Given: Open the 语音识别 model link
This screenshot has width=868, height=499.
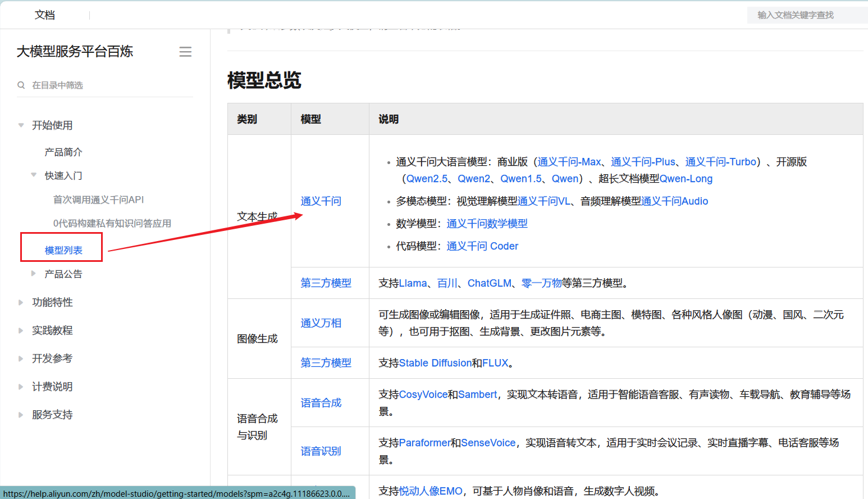Looking at the screenshot, I should 321,451.
